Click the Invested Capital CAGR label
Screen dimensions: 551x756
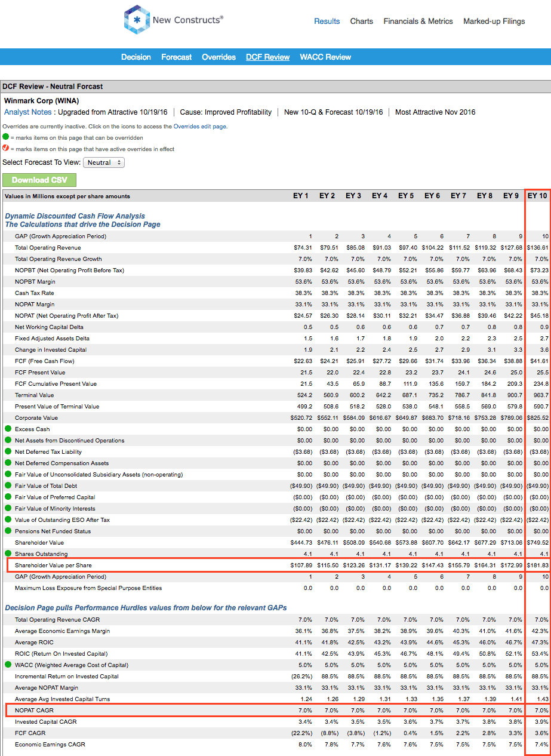click(x=45, y=721)
